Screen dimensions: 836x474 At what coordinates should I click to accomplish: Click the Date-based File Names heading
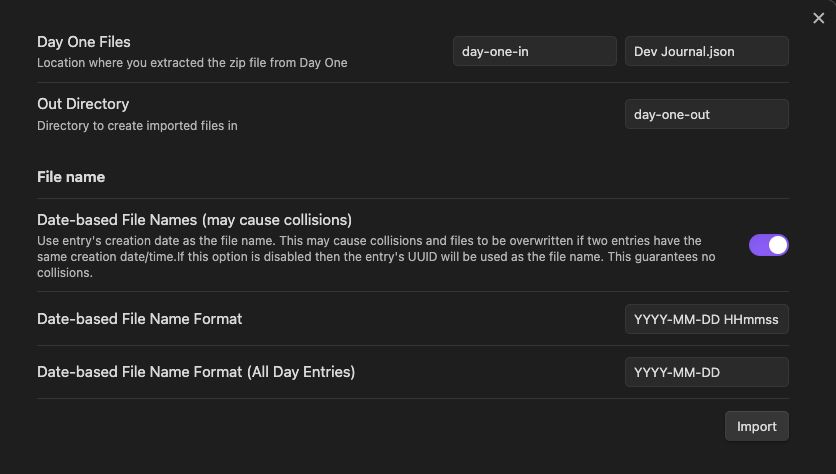[x=195, y=220]
